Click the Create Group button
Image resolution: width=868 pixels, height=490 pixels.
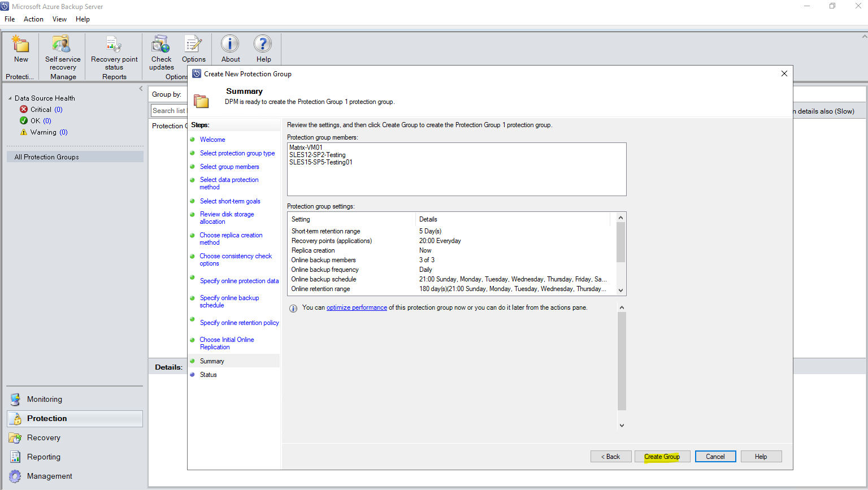[x=662, y=457]
